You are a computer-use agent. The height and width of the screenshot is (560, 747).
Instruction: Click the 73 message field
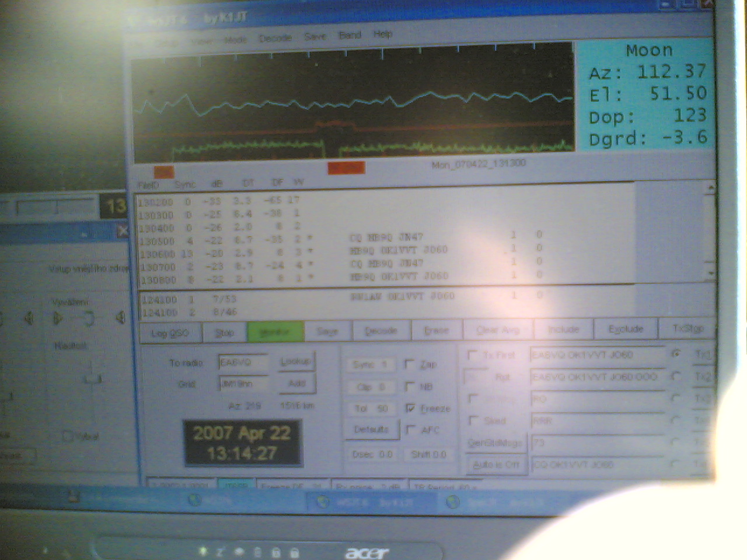pos(598,443)
